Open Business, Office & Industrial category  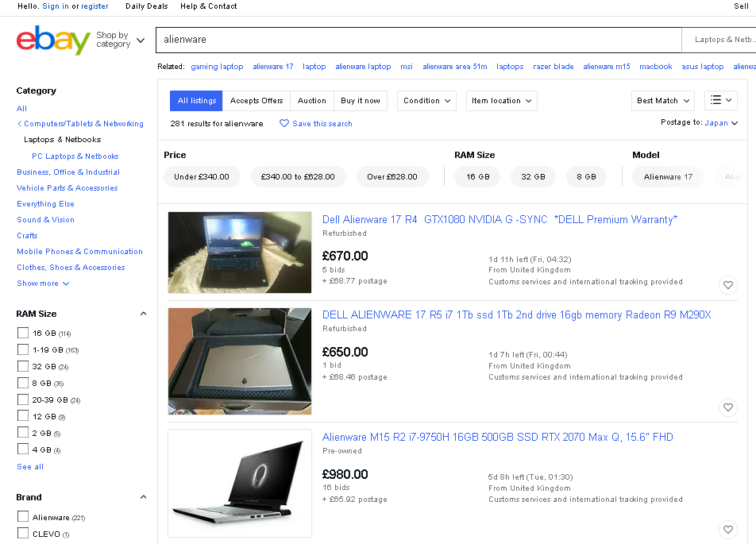click(68, 172)
